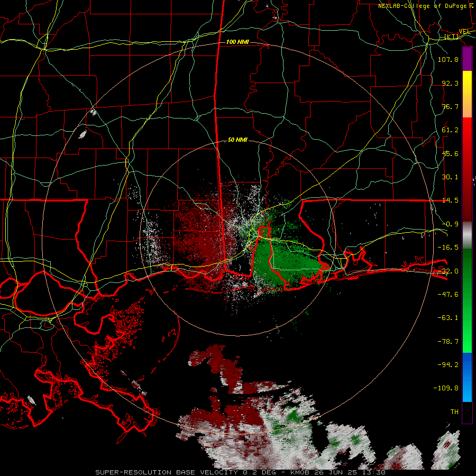476x476 pixels.
Task: Click the 107.8 velocity scale value
Action: click(x=448, y=59)
